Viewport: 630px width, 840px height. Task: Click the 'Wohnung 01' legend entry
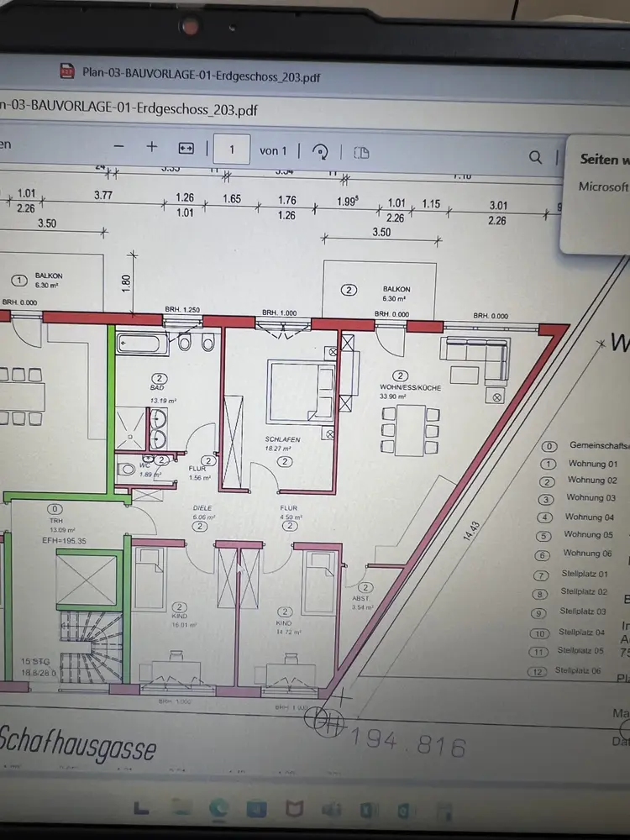point(592,464)
